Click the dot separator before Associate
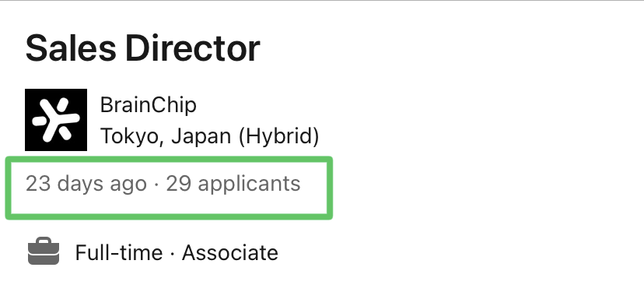Image resolution: width=644 pixels, height=285 pixels. point(173,253)
